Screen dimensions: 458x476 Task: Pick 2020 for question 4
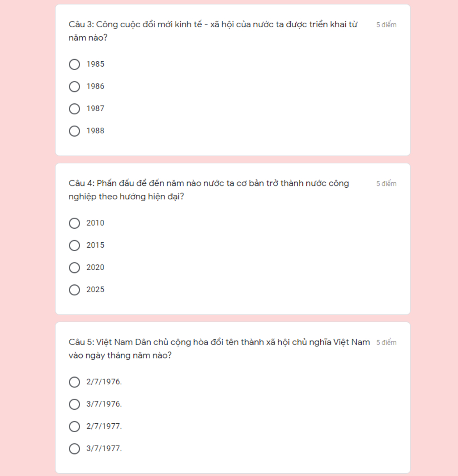[74, 268]
